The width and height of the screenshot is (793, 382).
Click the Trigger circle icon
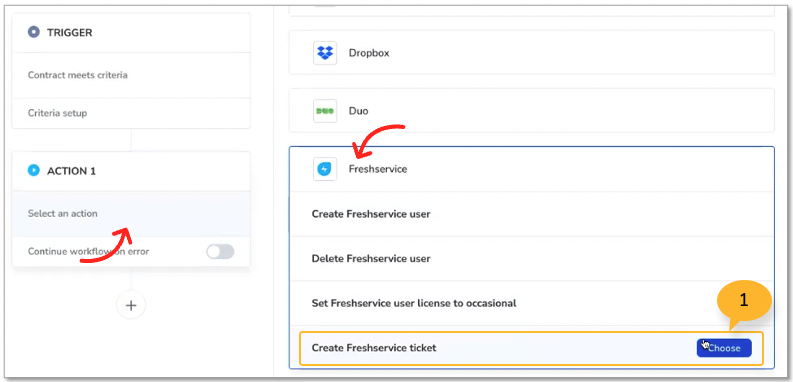pos(33,32)
